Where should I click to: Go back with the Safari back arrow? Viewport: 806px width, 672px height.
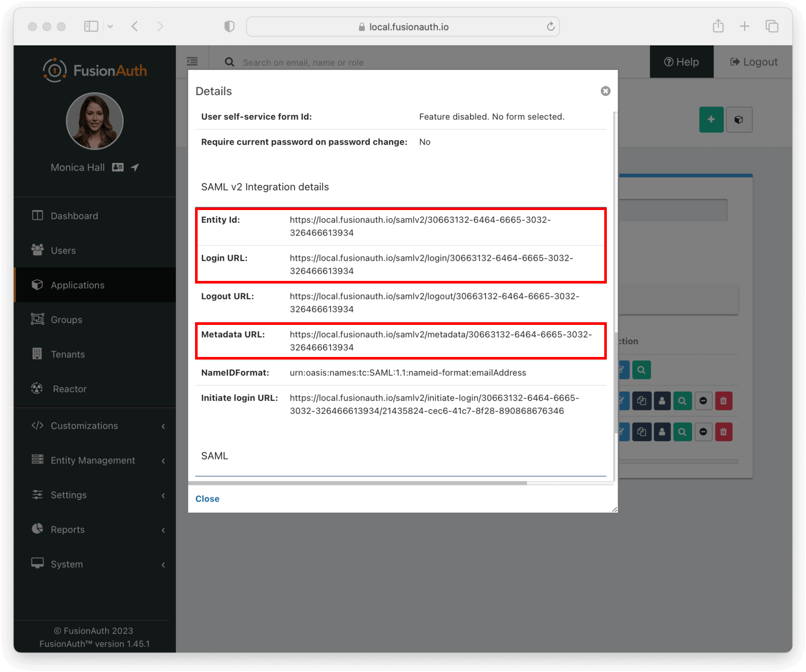[x=135, y=26]
